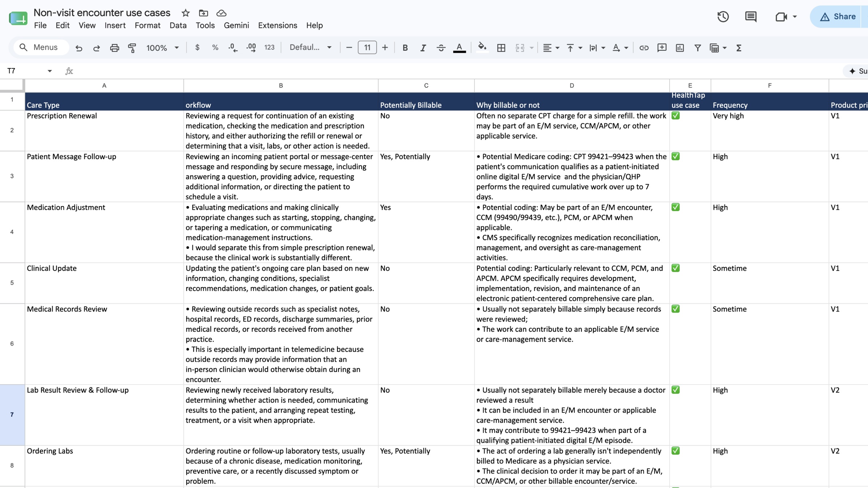Format as currency with dollar icon
Screen dimensions: 868x488
pyautogui.click(x=197, y=47)
